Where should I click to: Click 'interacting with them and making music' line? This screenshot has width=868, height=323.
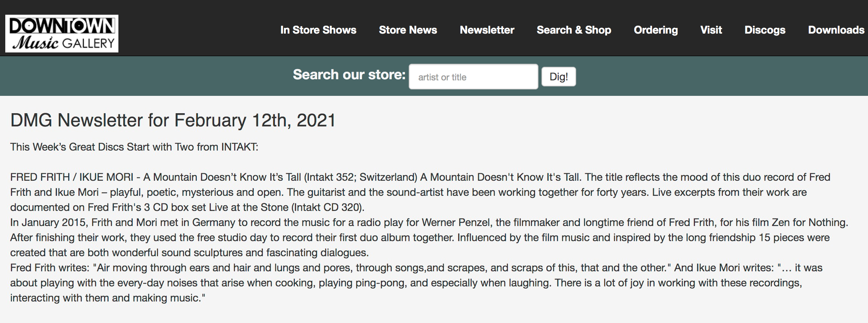click(x=108, y=298)
